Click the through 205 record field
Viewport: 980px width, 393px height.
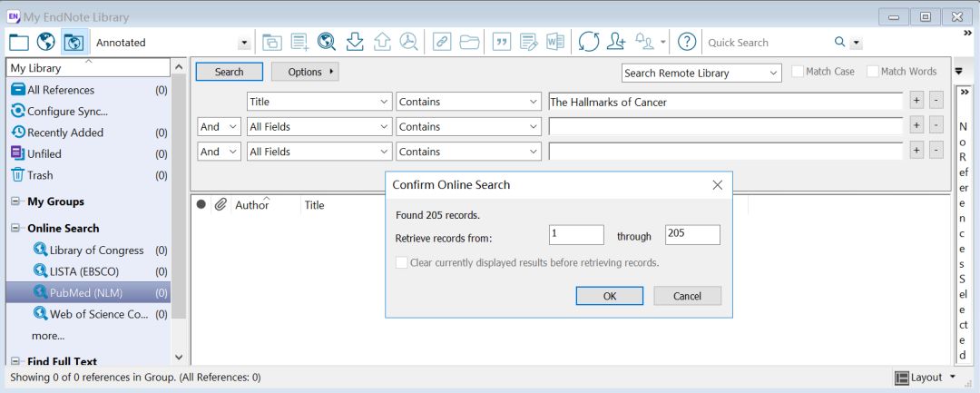tap(692, 235)
